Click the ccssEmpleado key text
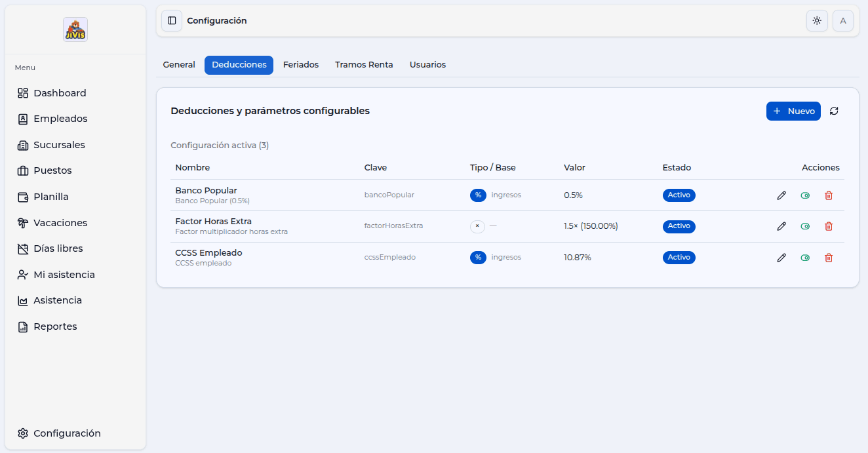 coord(390,258)
